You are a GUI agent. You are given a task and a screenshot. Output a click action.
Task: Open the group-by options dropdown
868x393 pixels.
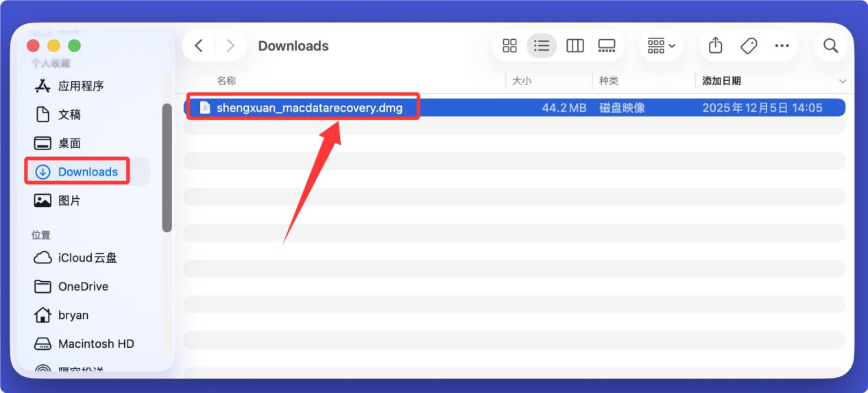(x=661, y=46)
